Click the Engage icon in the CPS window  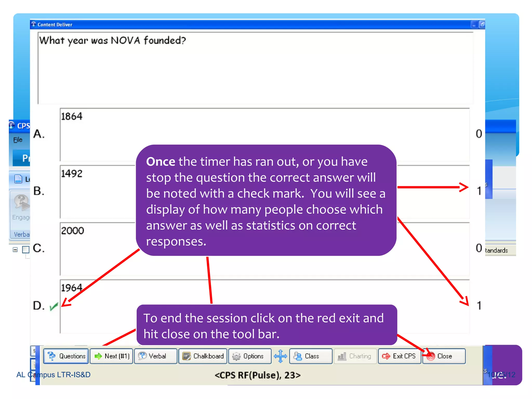coord(22,203)
